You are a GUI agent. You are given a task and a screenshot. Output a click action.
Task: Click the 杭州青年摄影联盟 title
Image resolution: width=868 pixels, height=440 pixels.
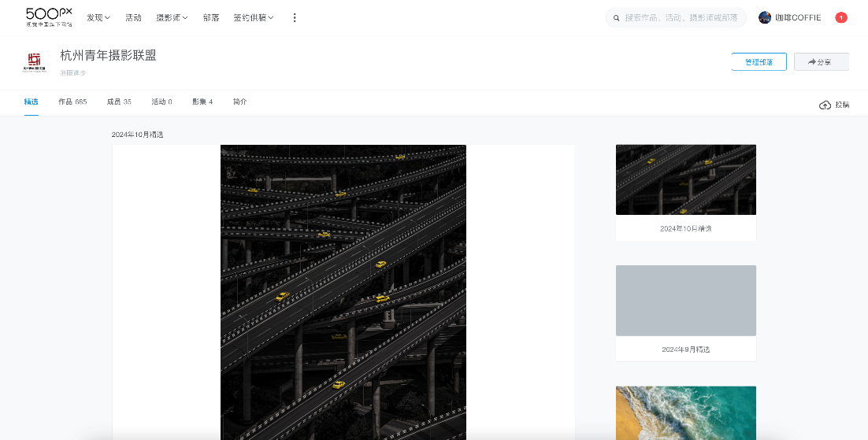[x=108, y=55]
